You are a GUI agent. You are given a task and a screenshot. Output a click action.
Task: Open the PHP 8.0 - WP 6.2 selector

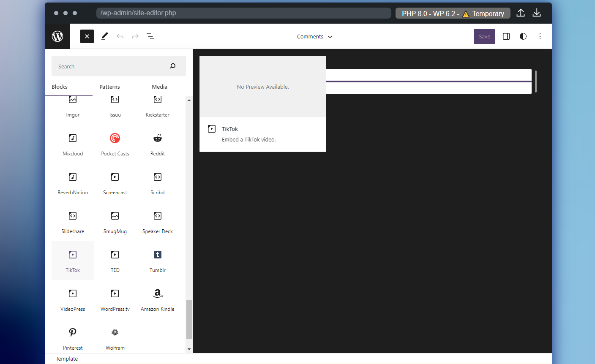click(x=452, y=13)
